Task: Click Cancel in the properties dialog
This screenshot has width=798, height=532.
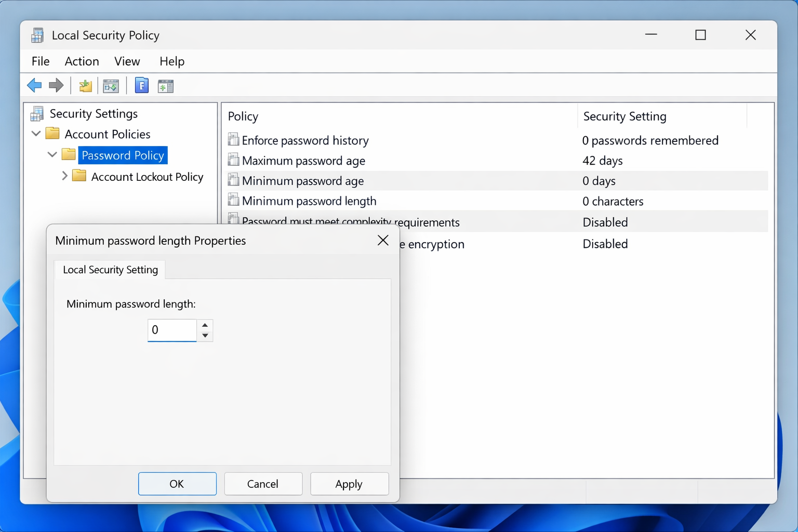Action: 263,484
